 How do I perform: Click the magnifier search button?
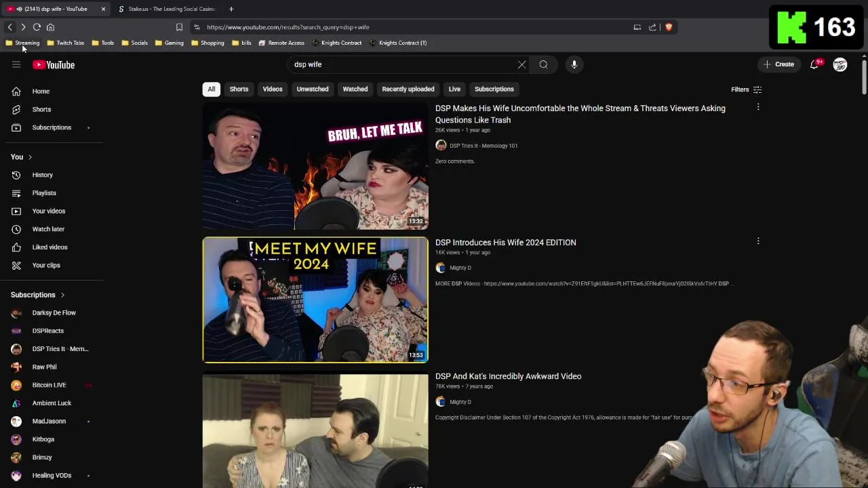543,64
